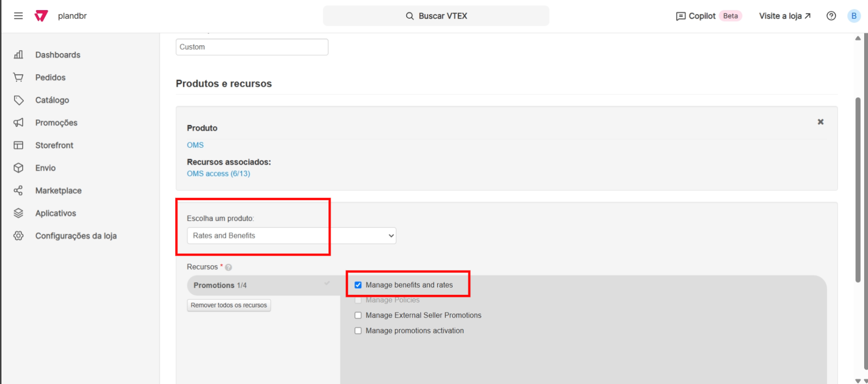The width and height of the screenshot is (868, 384).
Task: Click the Recursos help tooltip icon
Action: (228, 267)
